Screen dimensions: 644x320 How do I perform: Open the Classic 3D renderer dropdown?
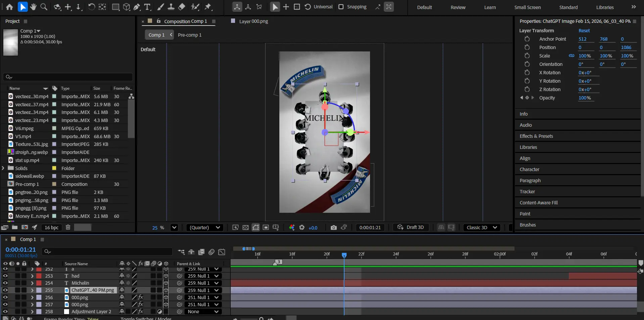481,228
